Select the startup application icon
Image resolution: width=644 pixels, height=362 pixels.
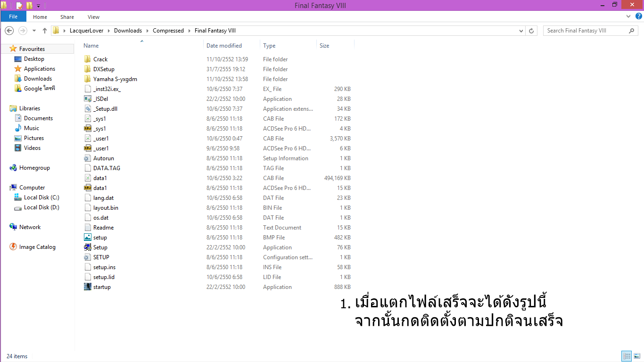point(88,287)
